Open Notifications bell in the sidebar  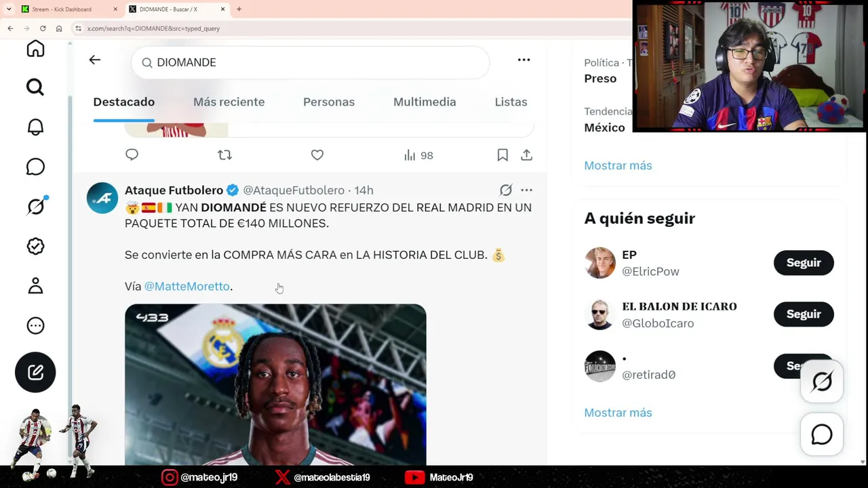coord(35,127)
